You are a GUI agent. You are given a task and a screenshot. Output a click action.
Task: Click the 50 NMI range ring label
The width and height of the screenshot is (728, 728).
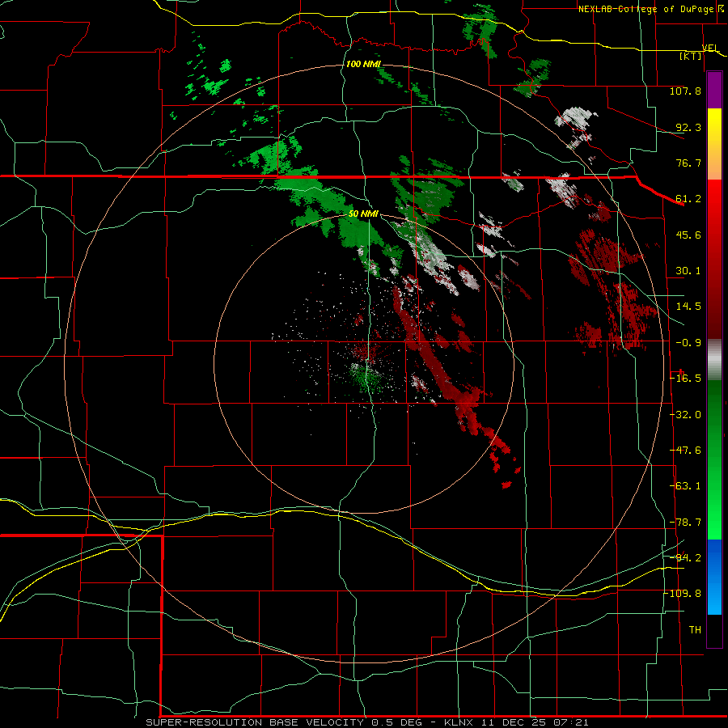pyautogui.click(x=363, y=214)
